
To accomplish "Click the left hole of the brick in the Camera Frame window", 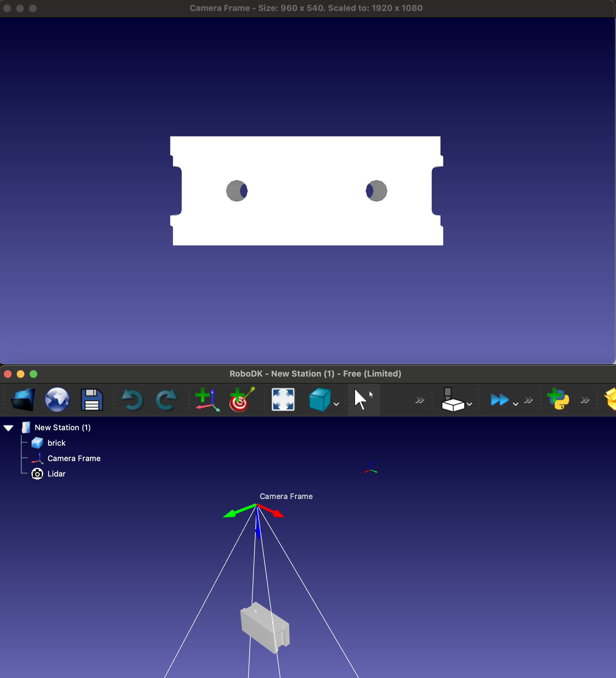I will [x=237, y=191].
